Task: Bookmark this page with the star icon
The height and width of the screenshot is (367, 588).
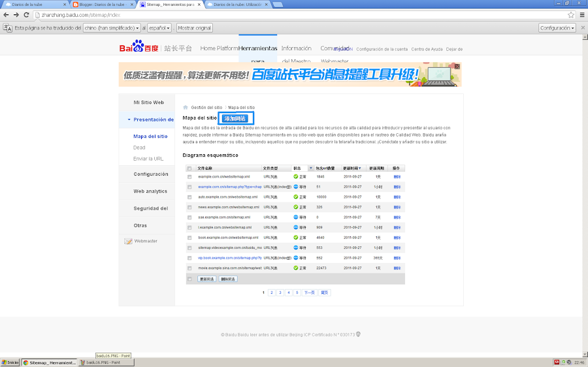Action: 571,15
